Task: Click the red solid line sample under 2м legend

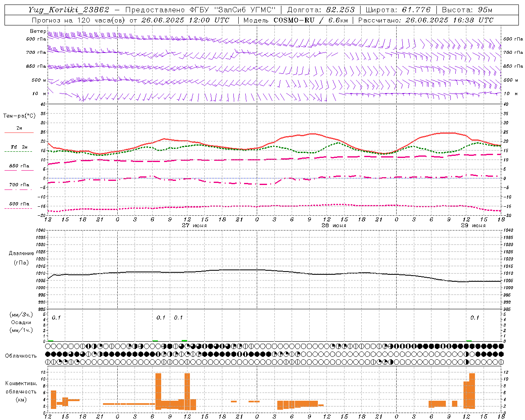Action: (x=19, y=133)
